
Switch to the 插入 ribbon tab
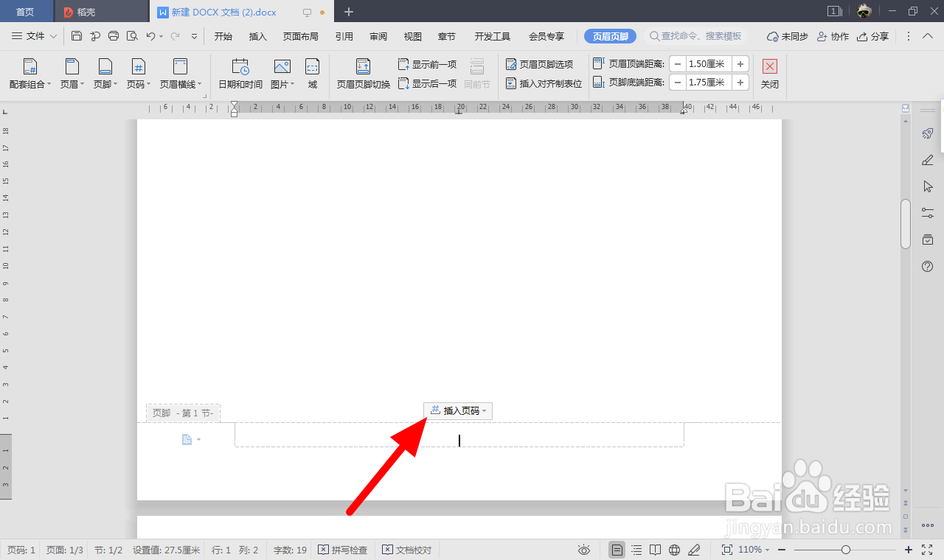coord(258,36)
